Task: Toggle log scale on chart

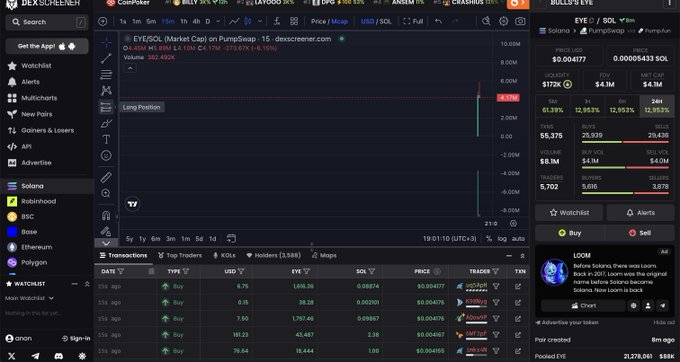Action: (502, 238)
